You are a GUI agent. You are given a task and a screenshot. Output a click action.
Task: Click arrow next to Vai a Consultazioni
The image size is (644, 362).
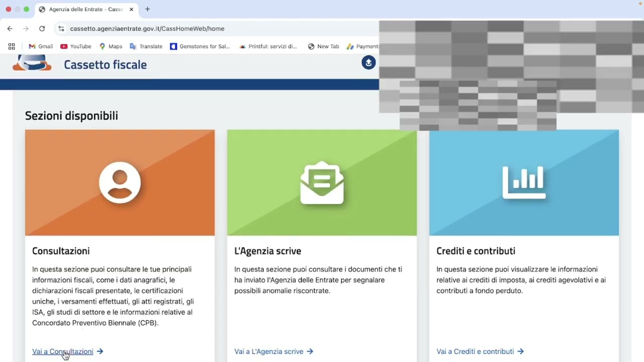100,351
